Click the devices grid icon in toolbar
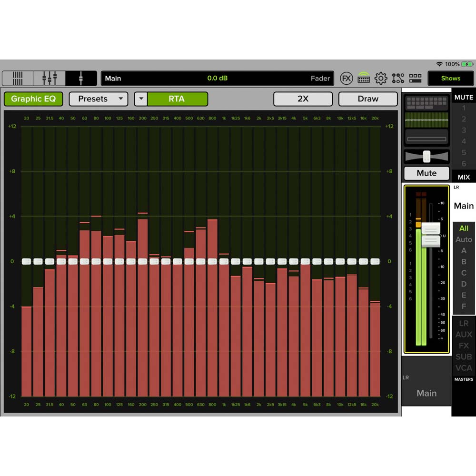The image size is (476, 476). click(x=415, y=78)
